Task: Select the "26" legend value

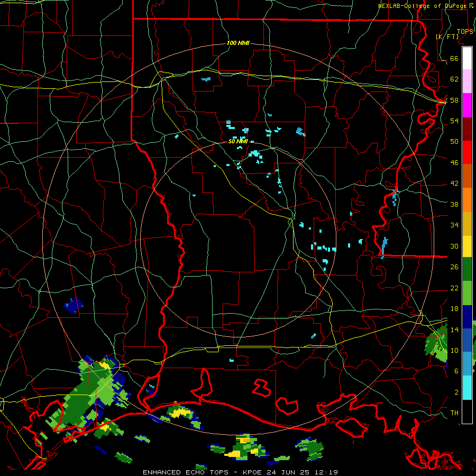Action: click(454, 267)
